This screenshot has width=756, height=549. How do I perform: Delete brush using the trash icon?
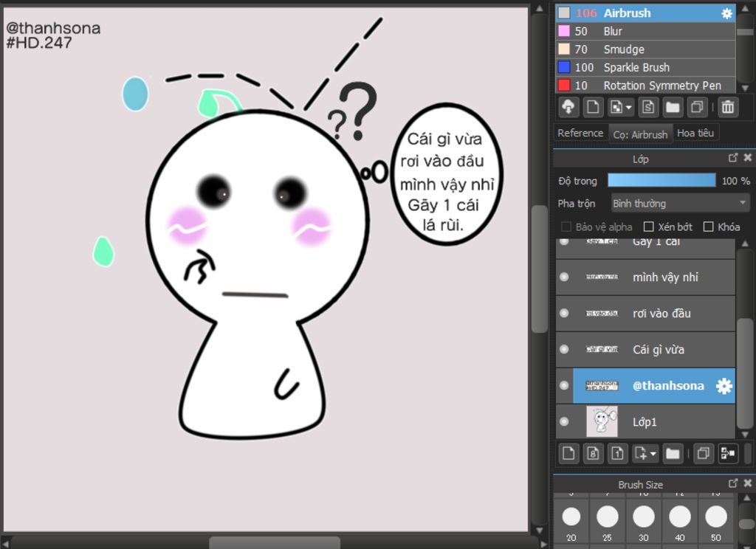tap(727, 107)
